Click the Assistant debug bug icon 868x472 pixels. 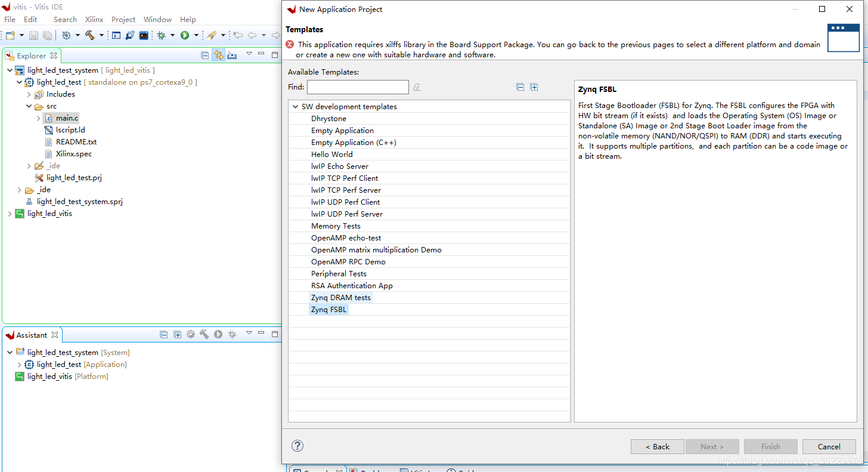coord(232,335)
